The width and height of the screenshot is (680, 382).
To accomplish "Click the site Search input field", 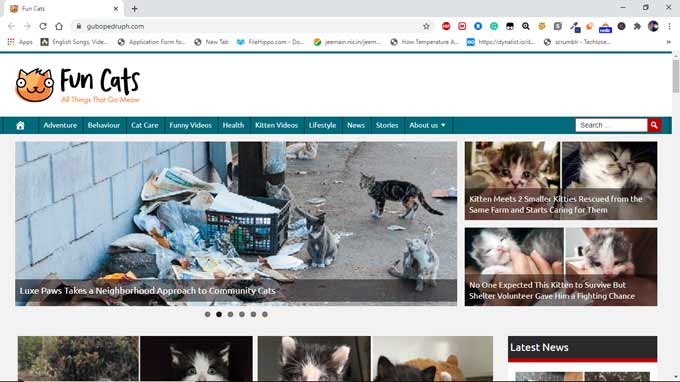I will pos(611,125).
